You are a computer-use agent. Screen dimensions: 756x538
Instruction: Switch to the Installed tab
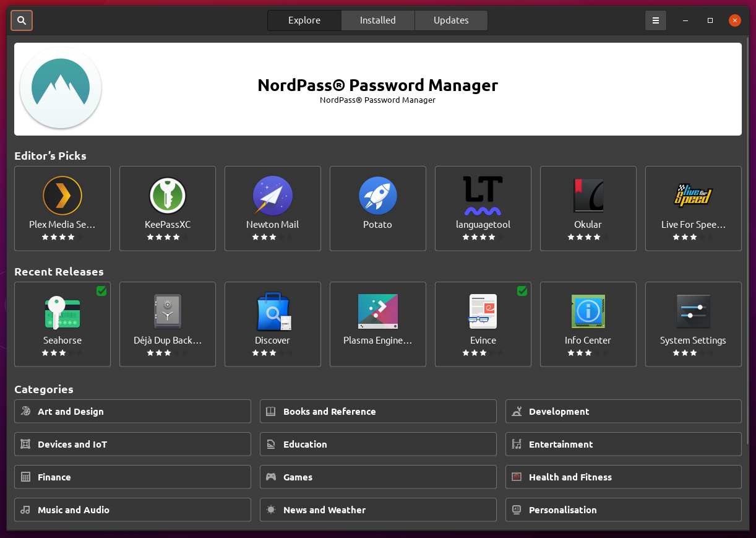pyautogui.click(x=378, y=20)
